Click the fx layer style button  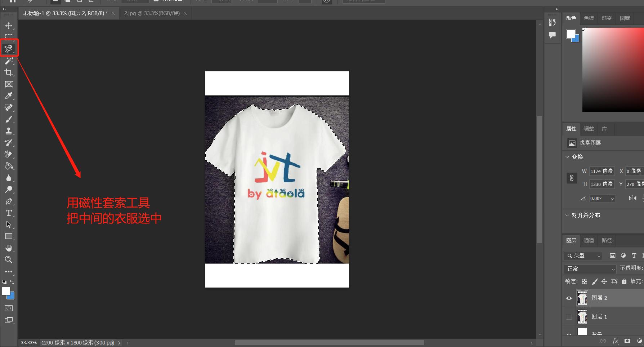615,341
